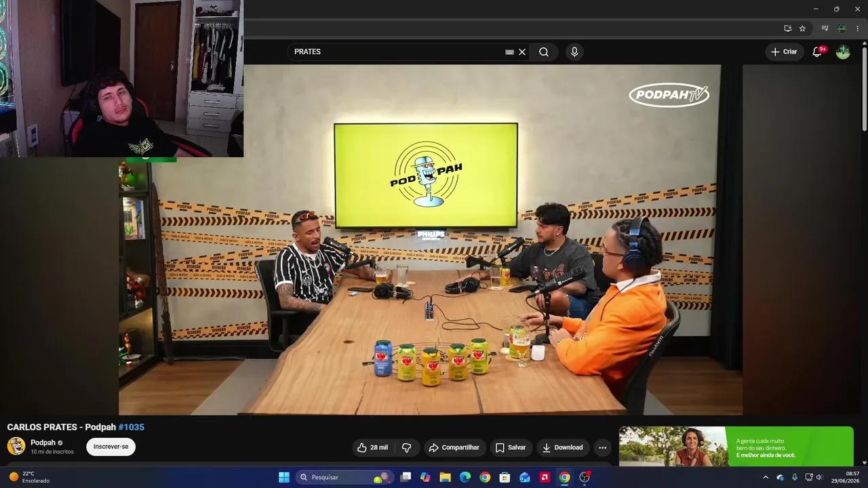Click Salvar to save the video
Image resolution: width=868 pixels, height=488 pixels.
pyautogui.click(x=511, y=447)
